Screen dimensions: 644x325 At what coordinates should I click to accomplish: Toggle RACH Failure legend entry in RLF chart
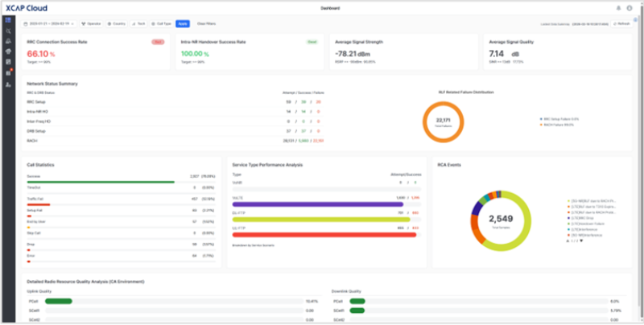point(559,125)
